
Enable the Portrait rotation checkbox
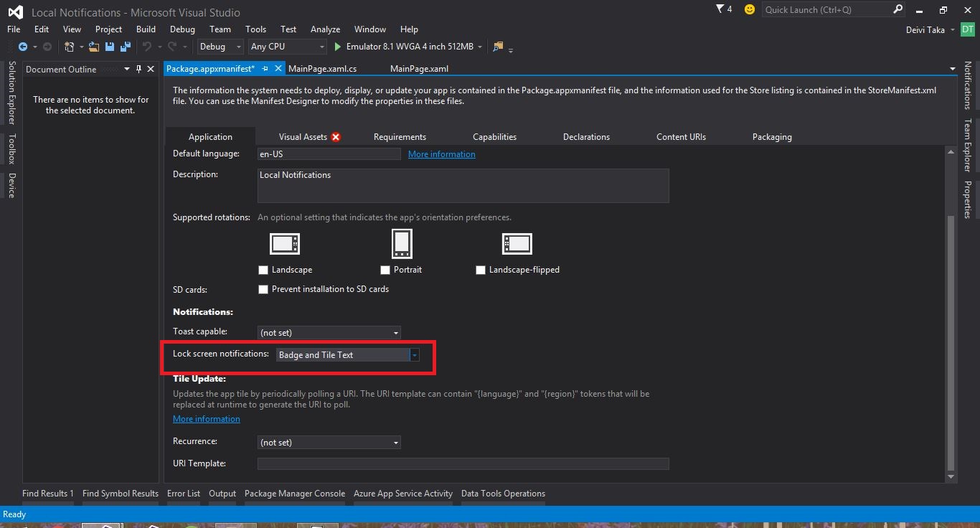point(385,270)
